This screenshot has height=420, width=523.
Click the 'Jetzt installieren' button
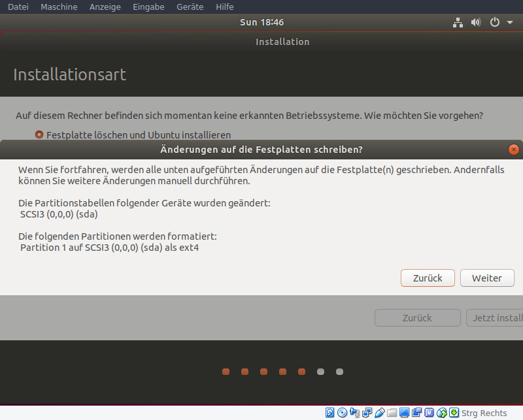(495, 318)
